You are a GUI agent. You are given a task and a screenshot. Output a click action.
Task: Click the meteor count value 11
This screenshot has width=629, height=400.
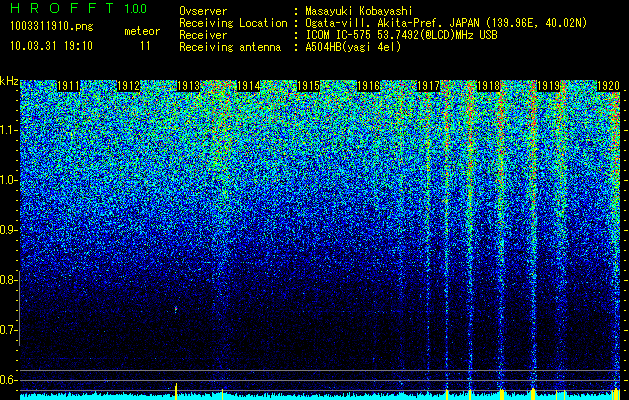(145, 46)
